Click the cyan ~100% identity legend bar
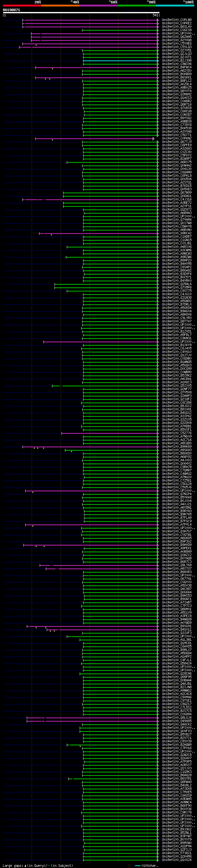This screenshot has height=868, width=197. pos(175,6)
